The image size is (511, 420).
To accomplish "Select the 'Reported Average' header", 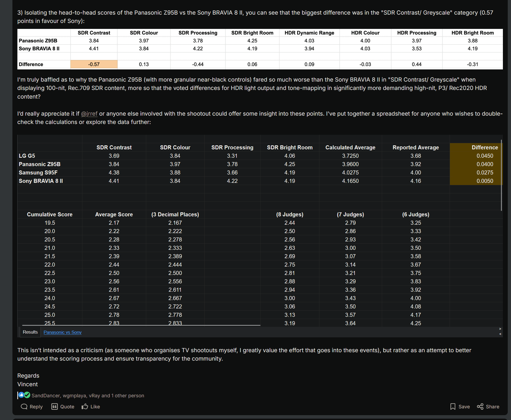I will [416, 147].
